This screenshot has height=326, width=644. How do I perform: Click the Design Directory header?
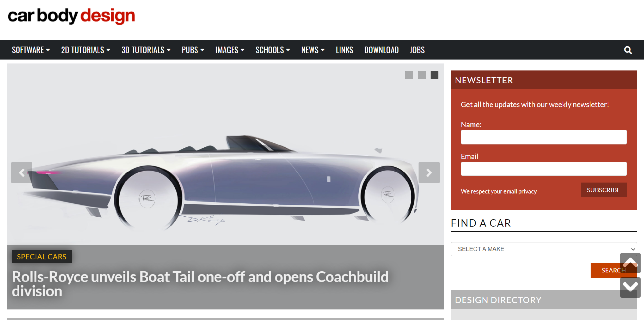(544, 300)
